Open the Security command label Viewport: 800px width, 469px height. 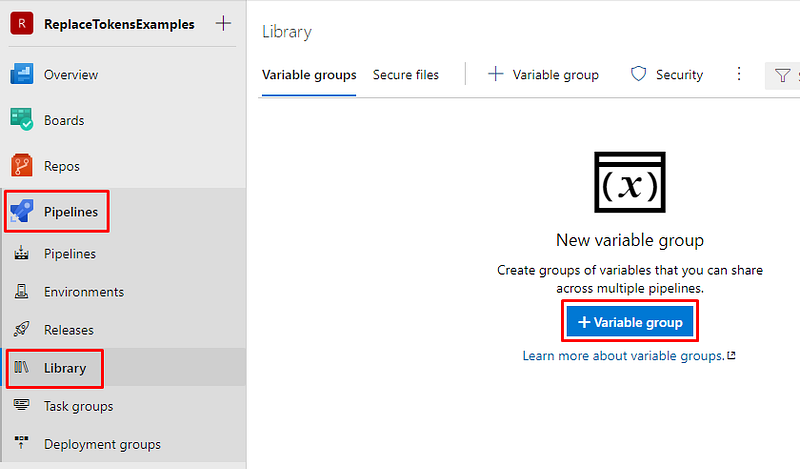tap(679, 75)
